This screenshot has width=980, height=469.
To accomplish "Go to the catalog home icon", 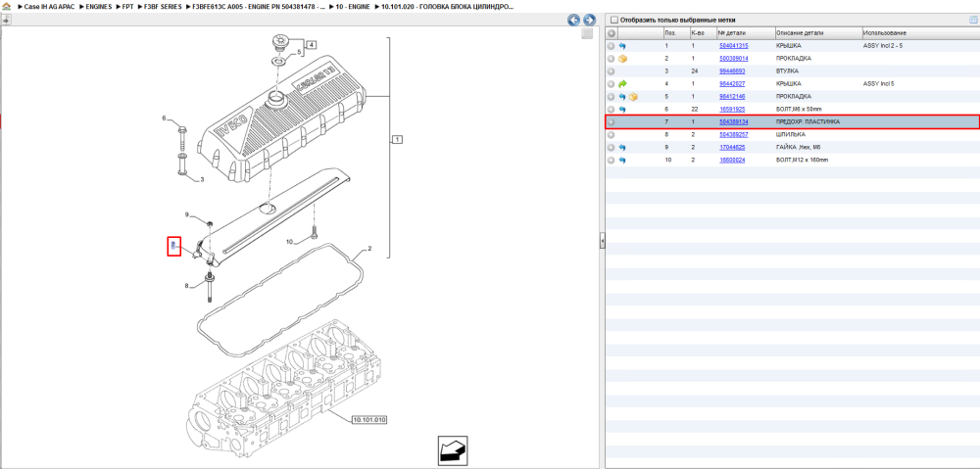I will [x=7, y=6].
